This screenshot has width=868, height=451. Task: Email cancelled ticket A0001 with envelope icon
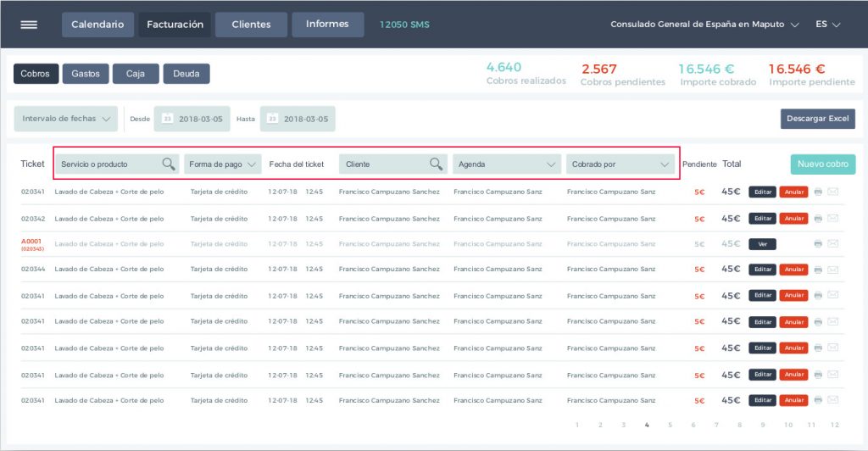[832, 243]
